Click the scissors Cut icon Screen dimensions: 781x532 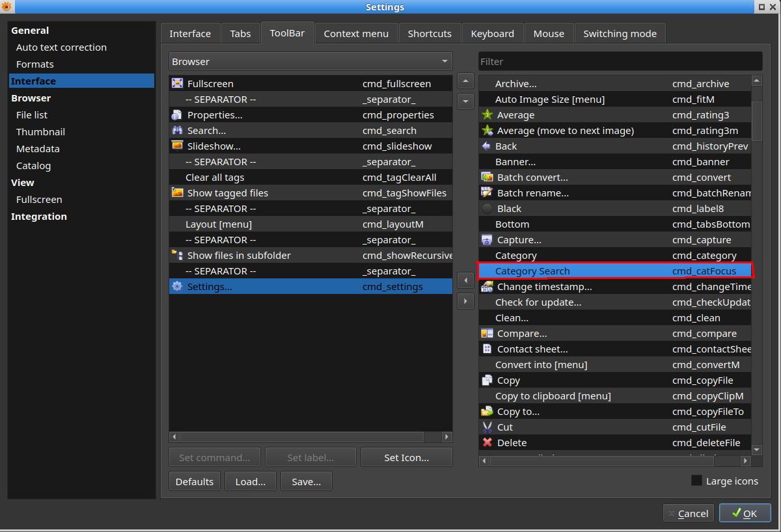point(487,427)
